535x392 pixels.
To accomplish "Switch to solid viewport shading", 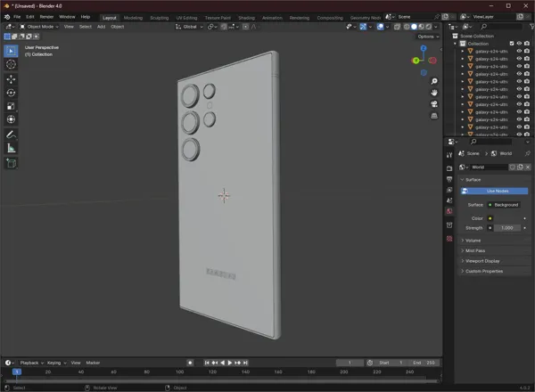I will click(x=414, y=27).
